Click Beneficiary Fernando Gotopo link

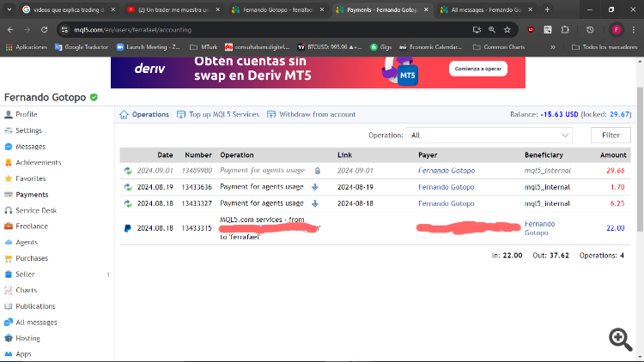pos(539,228)
